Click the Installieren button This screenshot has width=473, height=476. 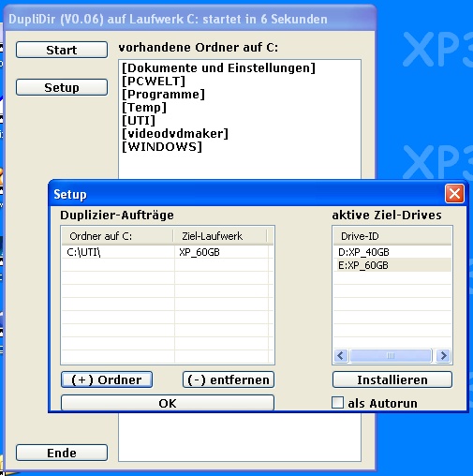coord(392,379)
